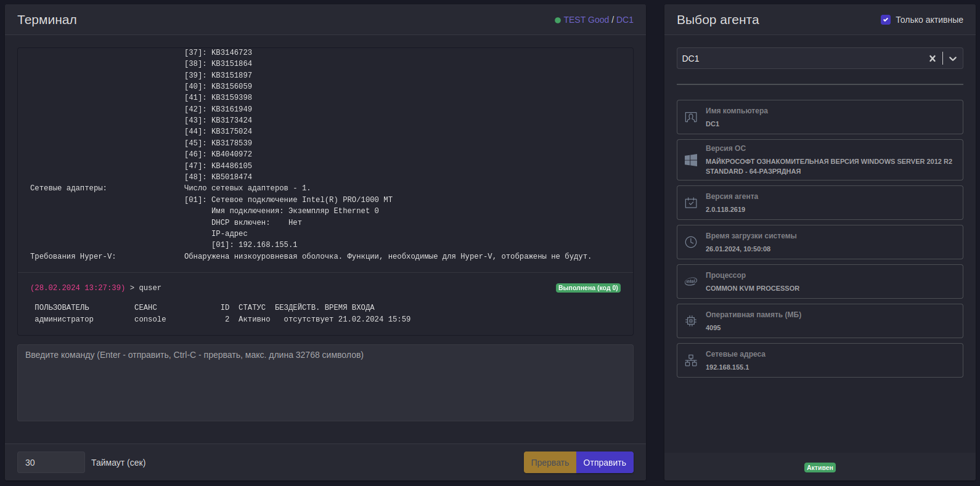Screen dimensions: 980x486
Task: Click the 'Сетевые адаптеры:' label
Action: click(68, 188)
